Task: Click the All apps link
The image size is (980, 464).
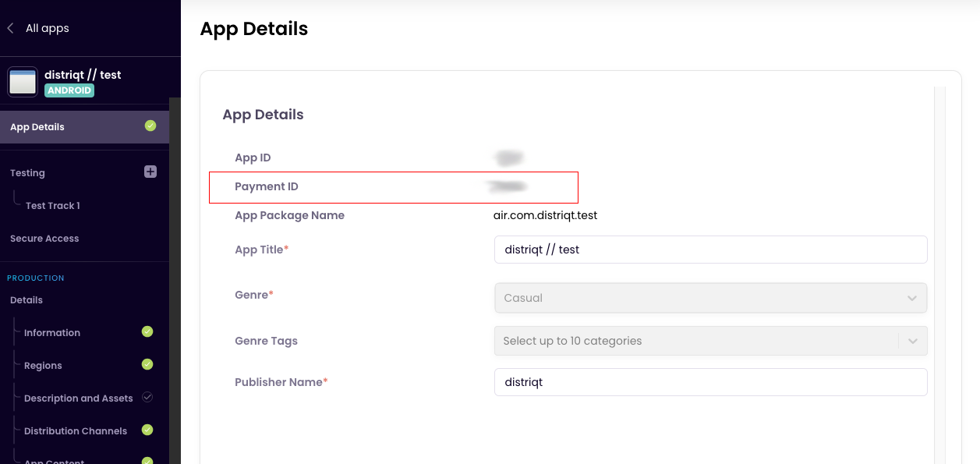Action: pos(47,28)
